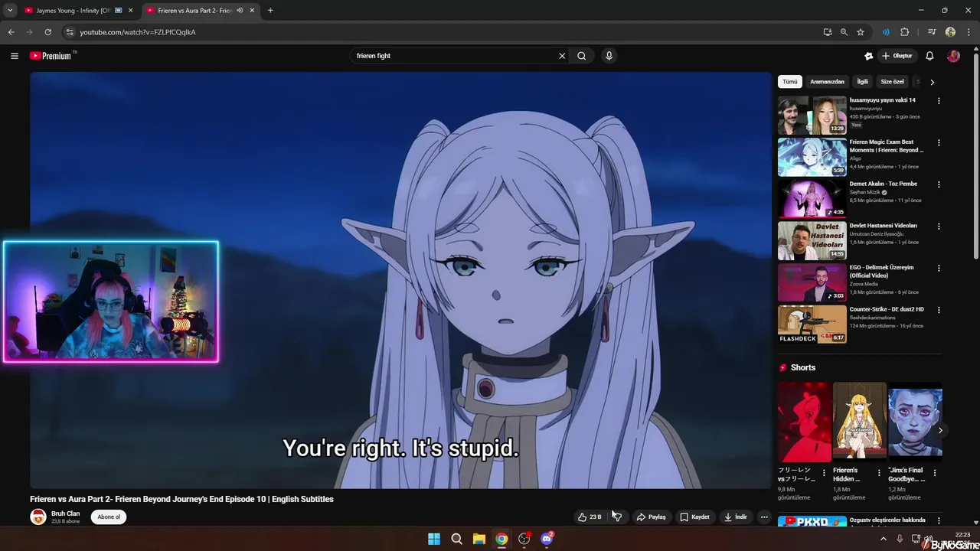Open the Bruh Clan channel link
The width and height of the screenshot is (980, 551).
click(x=65, y=514)
